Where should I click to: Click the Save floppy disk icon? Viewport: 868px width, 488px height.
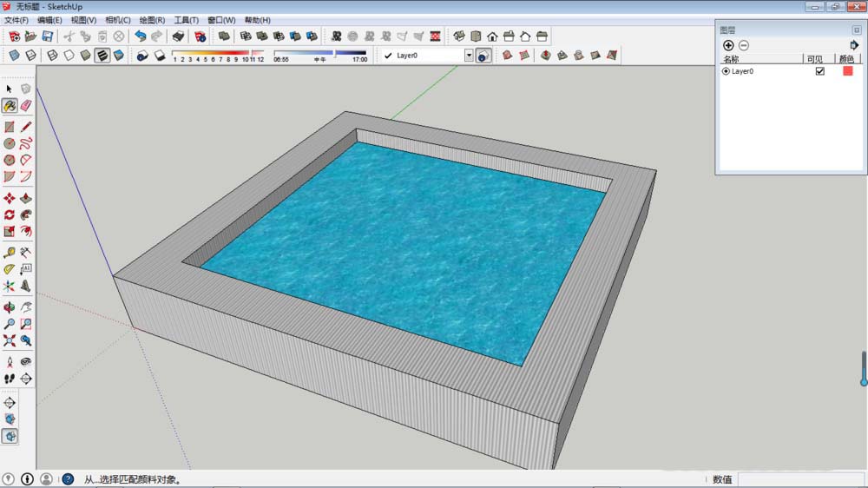(47, 36)
